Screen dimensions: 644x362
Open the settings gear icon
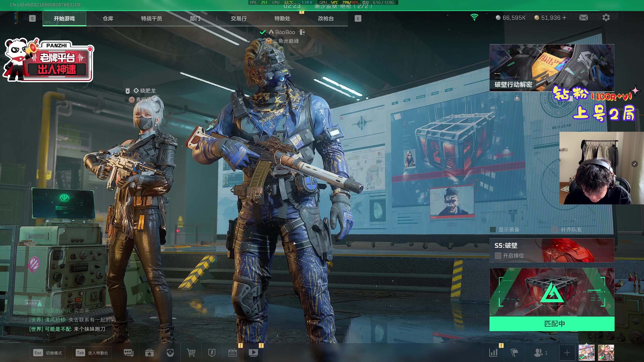[606, 18]
